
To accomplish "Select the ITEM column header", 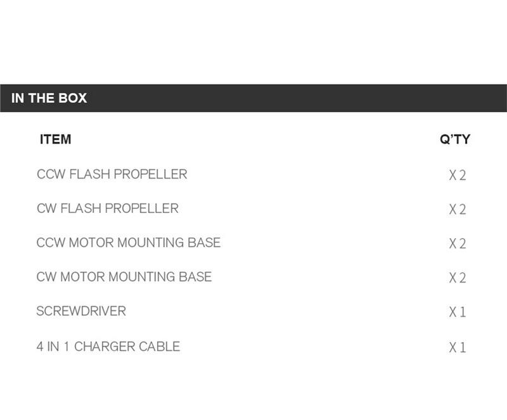I will [x=56, y=139].
